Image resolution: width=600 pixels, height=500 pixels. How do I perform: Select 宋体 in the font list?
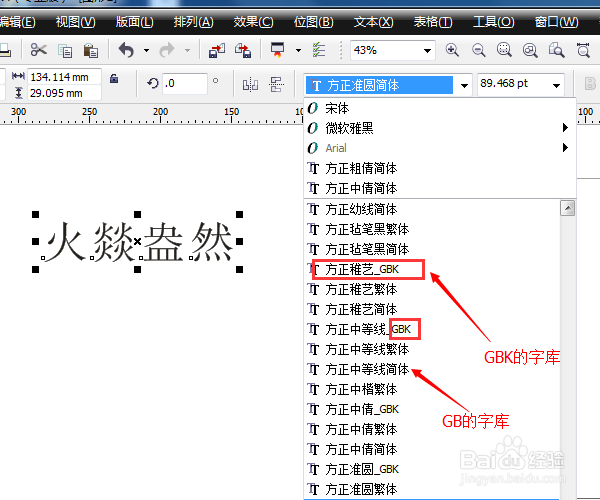click(440, 108)
